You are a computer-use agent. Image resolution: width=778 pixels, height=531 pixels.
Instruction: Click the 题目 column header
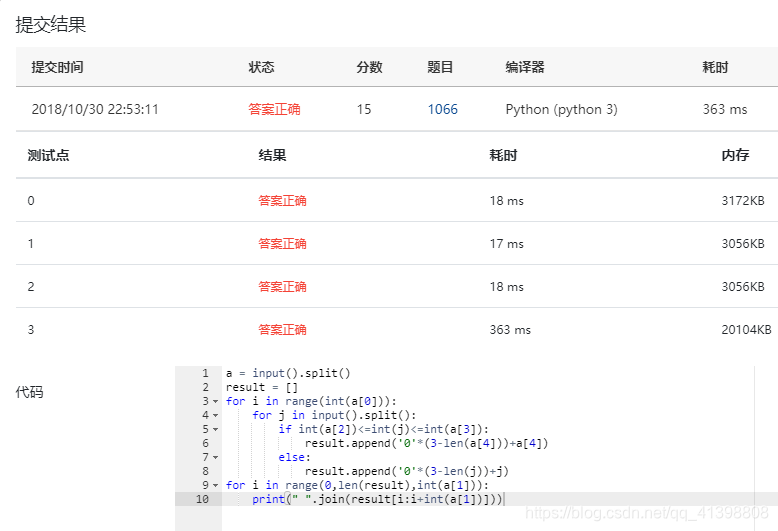(x=440, y=67)
